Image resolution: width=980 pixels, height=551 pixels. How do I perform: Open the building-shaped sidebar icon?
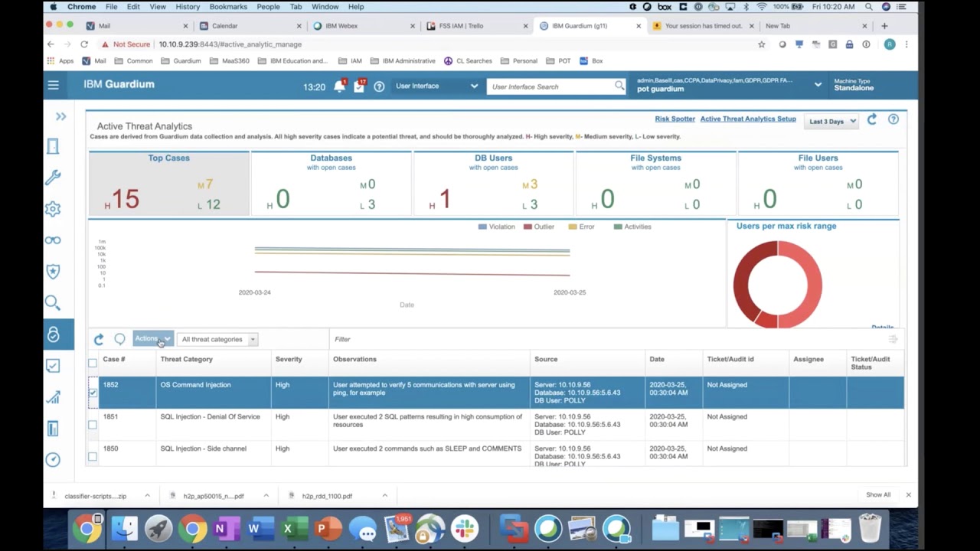(x=53, y=429)
